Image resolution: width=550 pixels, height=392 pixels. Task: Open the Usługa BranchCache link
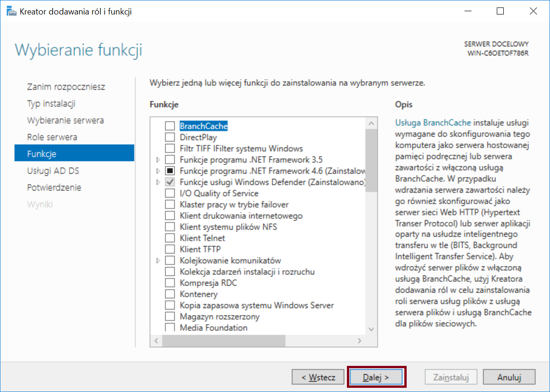tap(433, 123)
